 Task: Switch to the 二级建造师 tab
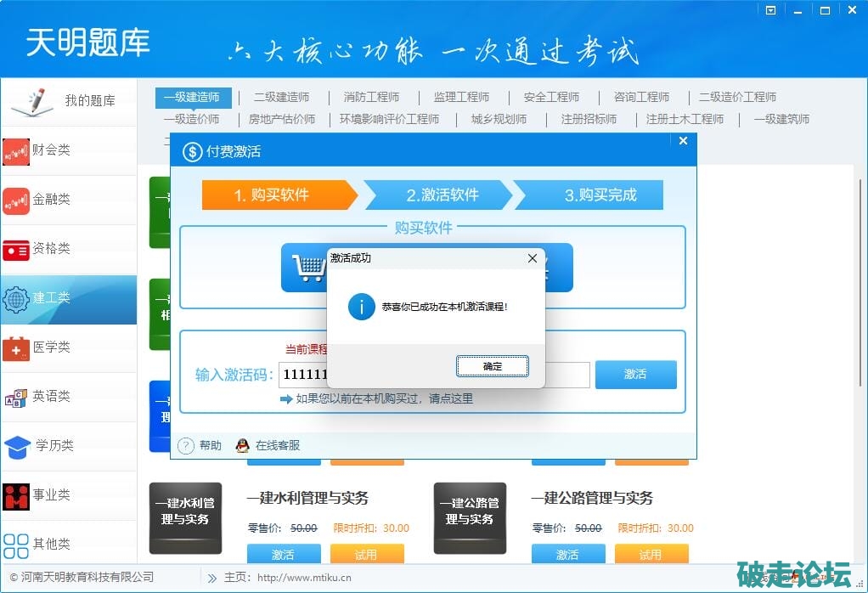(281, 97)
